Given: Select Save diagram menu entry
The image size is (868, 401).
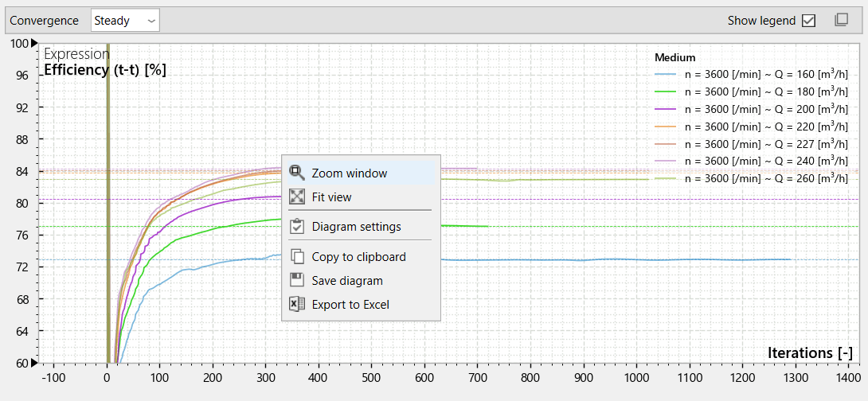Looking at the screenshot, I should [x=361, y=280].
